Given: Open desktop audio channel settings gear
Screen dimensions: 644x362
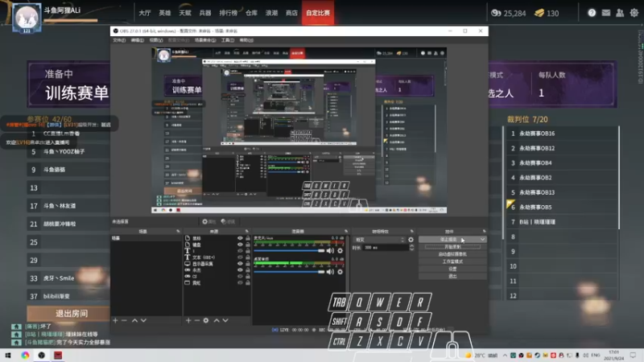Looking at the screenshot, I should (340, 272).
